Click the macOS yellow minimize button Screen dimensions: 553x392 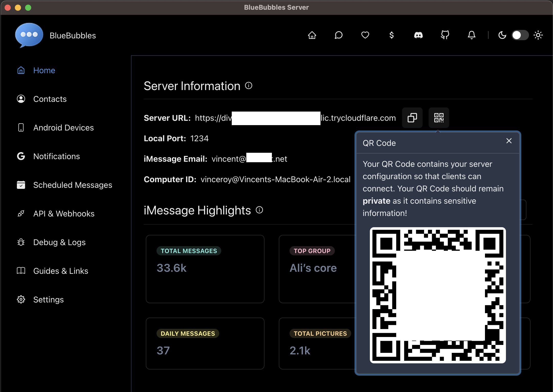click(x=18, y=8)
